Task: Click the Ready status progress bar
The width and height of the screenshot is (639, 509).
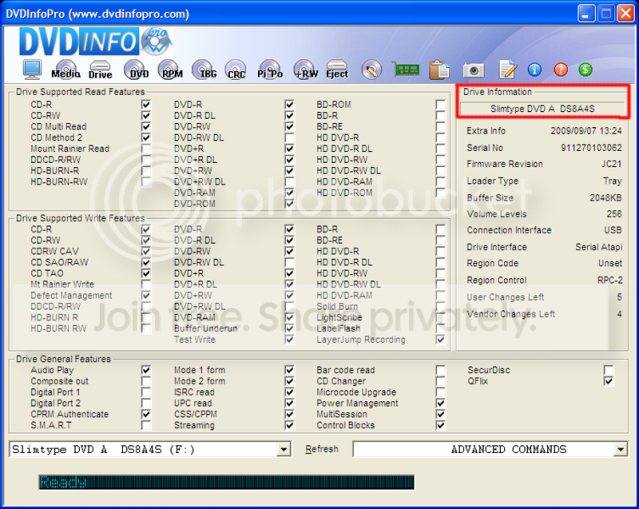Action: point(227,482)
